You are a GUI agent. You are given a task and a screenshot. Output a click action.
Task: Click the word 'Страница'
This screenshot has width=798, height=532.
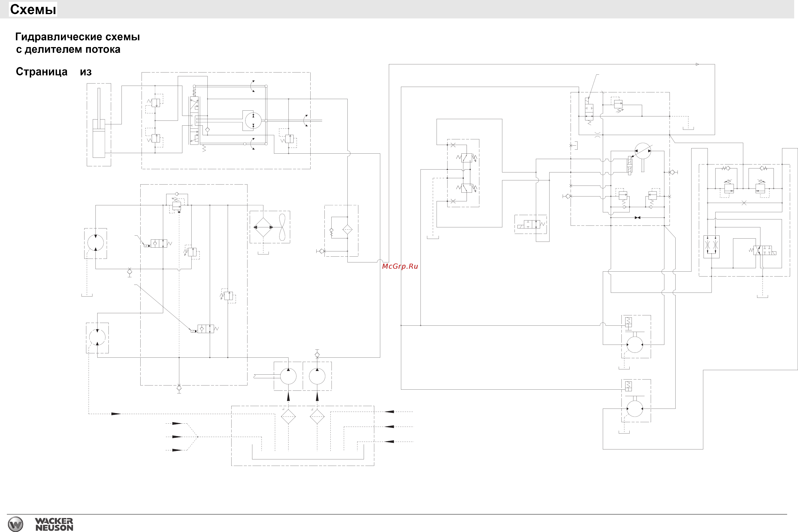pyautogui.click(x=41, y=72)
